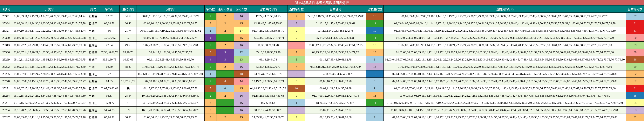Click the 热码号 column header
The height and width of the screenshot is (121, 644).
coord(171,9)
